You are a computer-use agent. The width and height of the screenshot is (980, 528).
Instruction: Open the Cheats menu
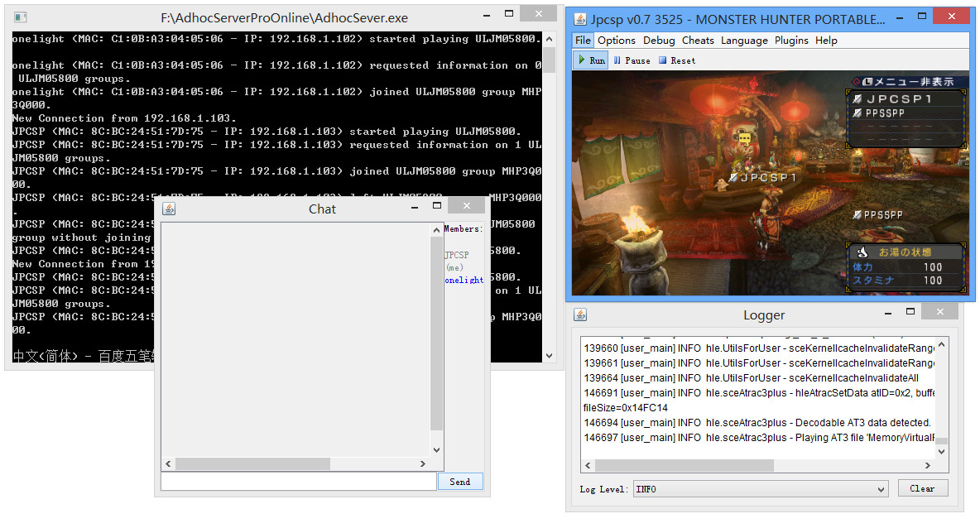pyautogui.click(x=698, y=40)
